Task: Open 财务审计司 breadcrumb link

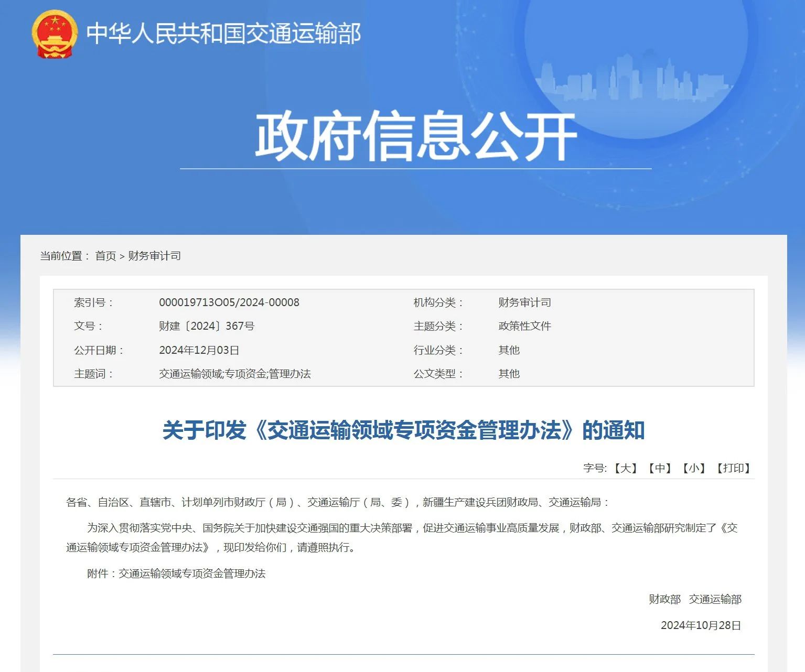Action: pos(156,256)
